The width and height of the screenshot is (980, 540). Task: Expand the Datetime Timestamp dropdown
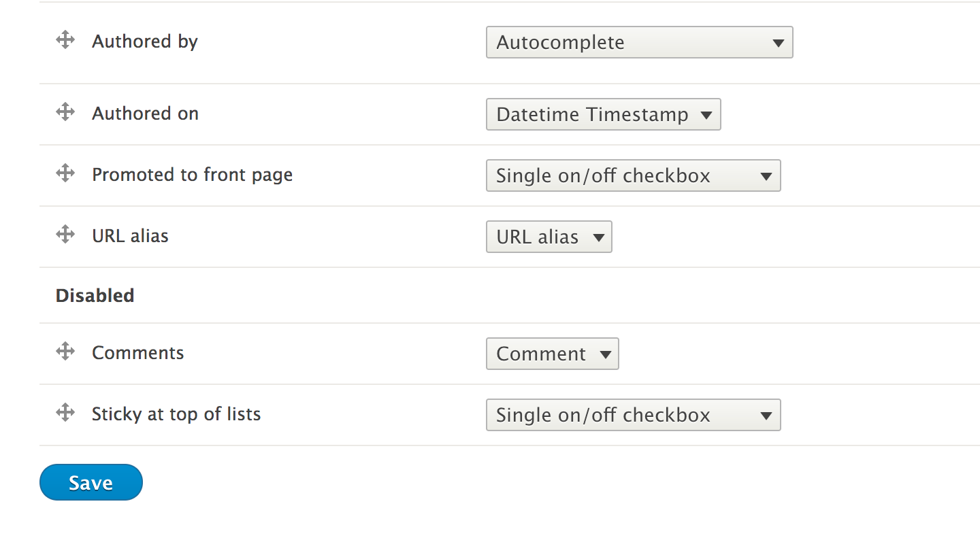coord(603,114)
